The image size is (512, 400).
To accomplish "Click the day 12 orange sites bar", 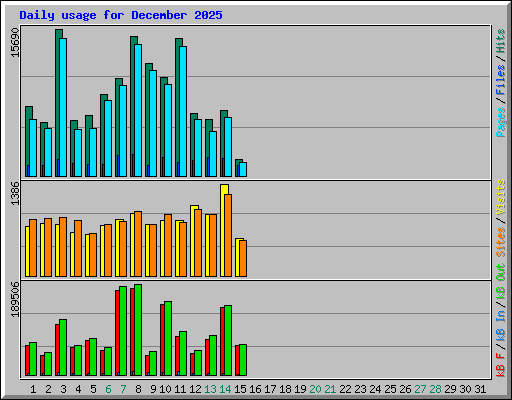I will (198, 243).
